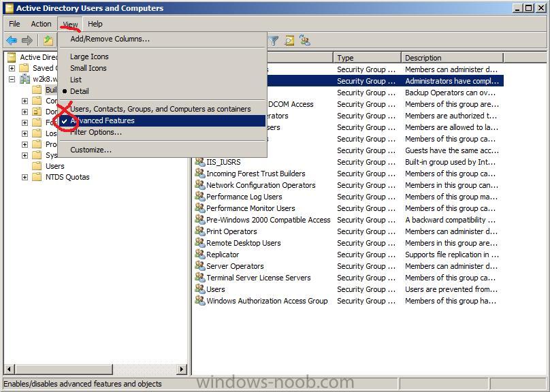Screen dimensions: 550x392
Task: Click the funnel Filter icon in the toolbar
Action: pyautogui.click(x=273, y=41)
